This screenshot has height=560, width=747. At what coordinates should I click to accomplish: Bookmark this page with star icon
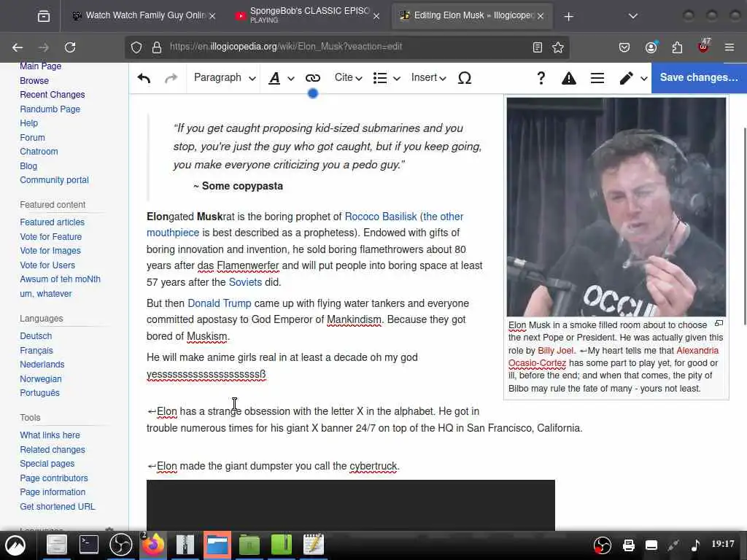coord(558,47)
